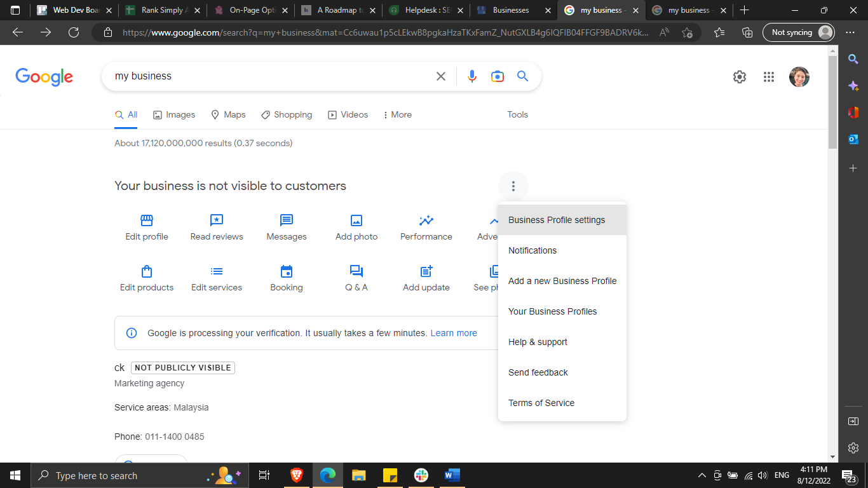Viewport: 868px width, 488px height.
Task: Click the Edit profile storefront icon
Action: 147,220
